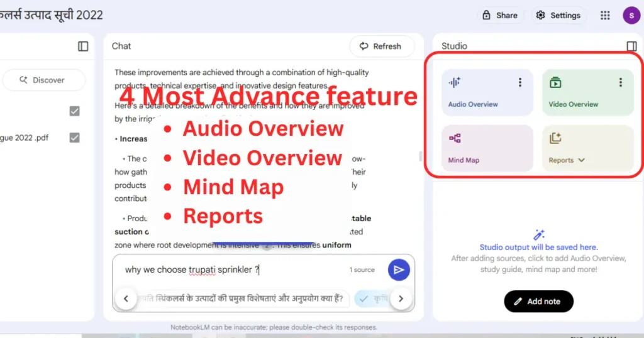Open the Google apps grid

(605, 16)
